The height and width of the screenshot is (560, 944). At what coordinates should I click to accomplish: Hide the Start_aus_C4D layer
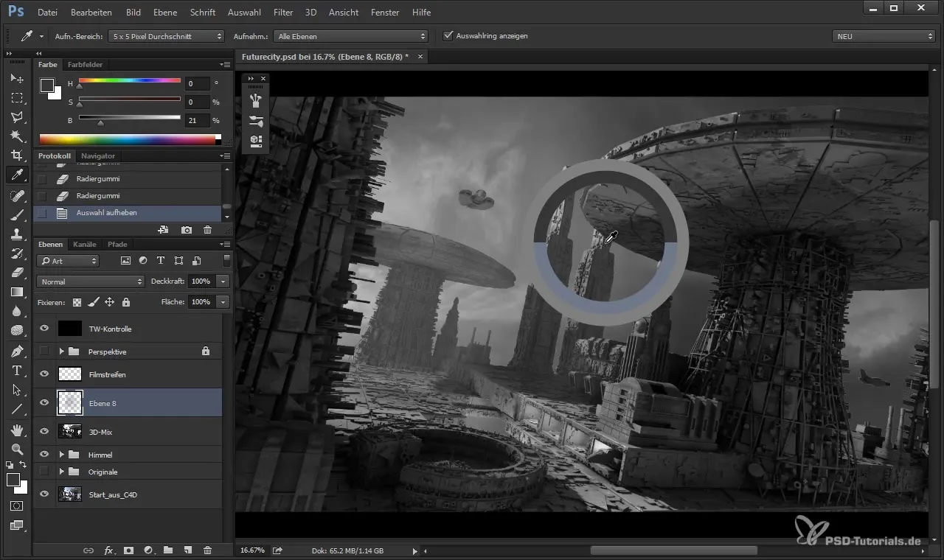tap(44, 494)
